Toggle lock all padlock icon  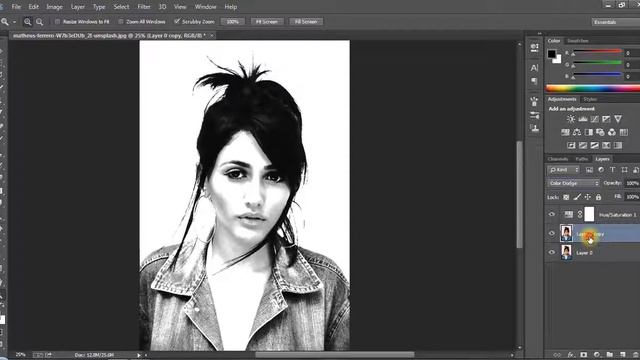[x=598, y=197]
